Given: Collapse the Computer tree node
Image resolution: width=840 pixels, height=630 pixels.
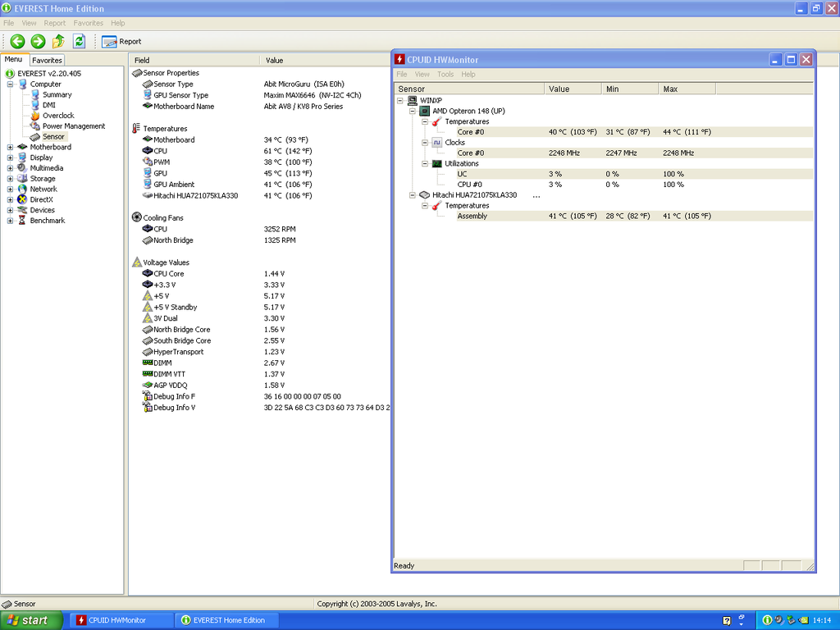Looking at the screenshot, I should coord(11,84).
